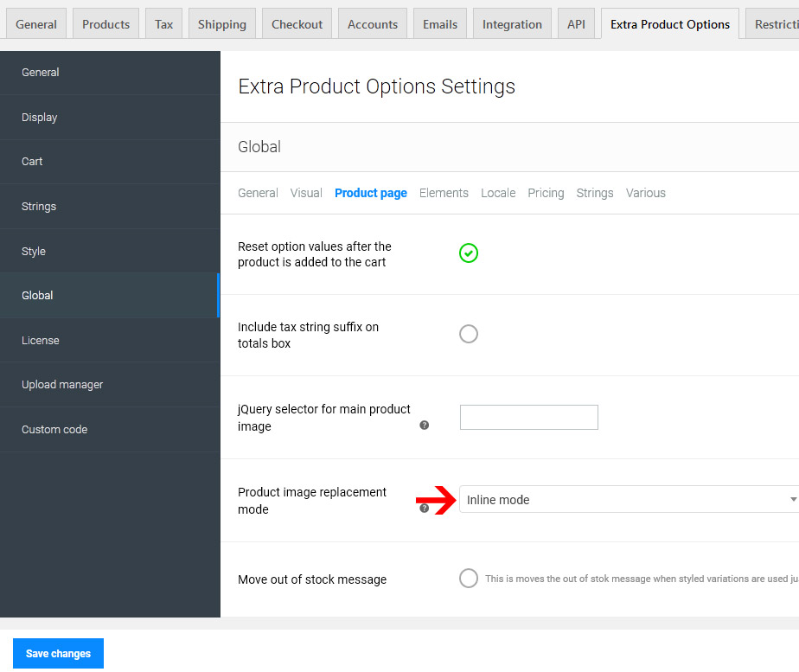Click help icon beside jQuery selector setting
Image resolution: width=799 pixels, height=672 pixels.
tap(424, 425)
